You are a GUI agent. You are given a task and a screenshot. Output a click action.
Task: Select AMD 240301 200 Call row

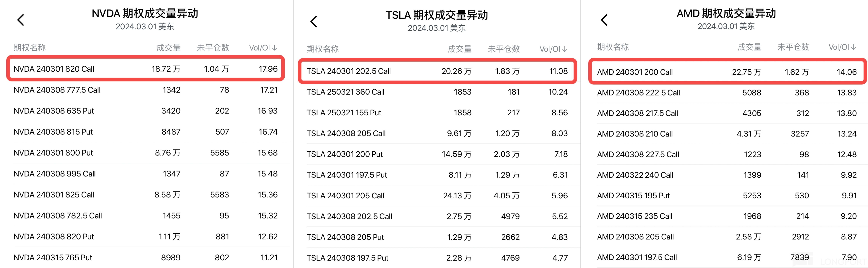[726, 72]
